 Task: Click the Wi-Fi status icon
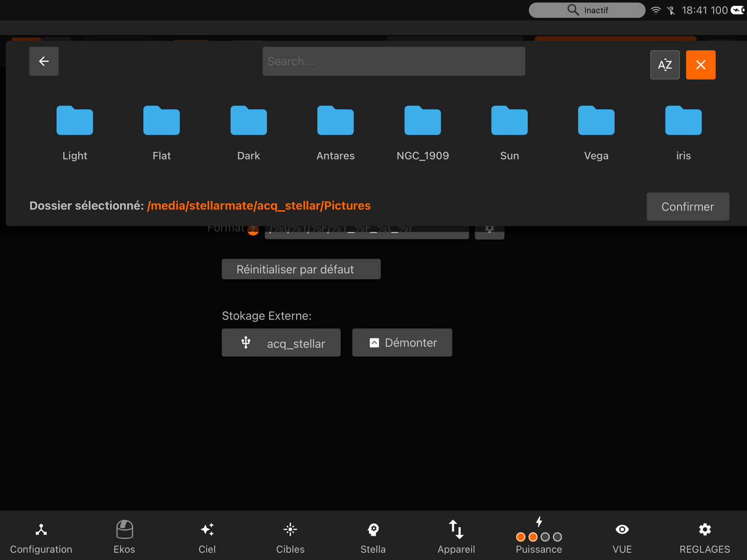point(656,10)
